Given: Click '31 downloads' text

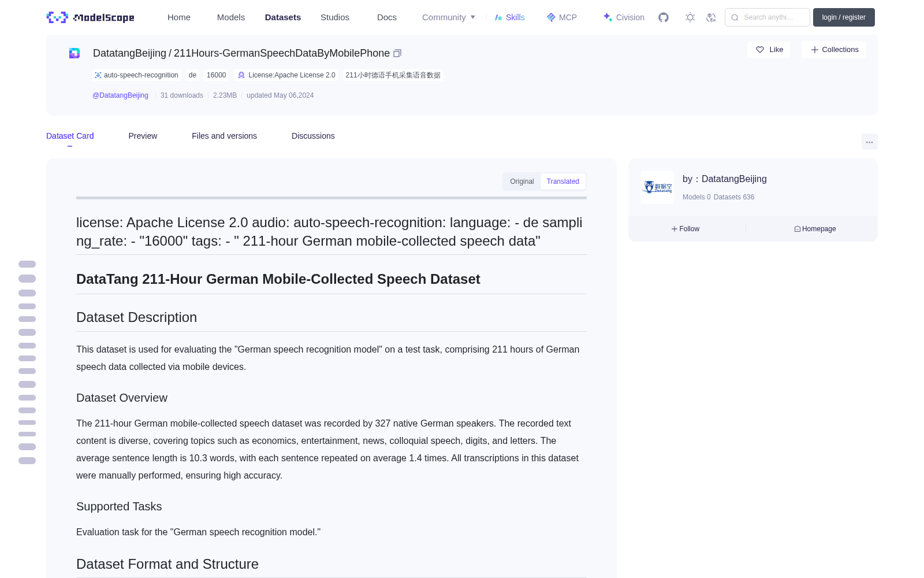Looking at the screenshot, I should [182, 95].
